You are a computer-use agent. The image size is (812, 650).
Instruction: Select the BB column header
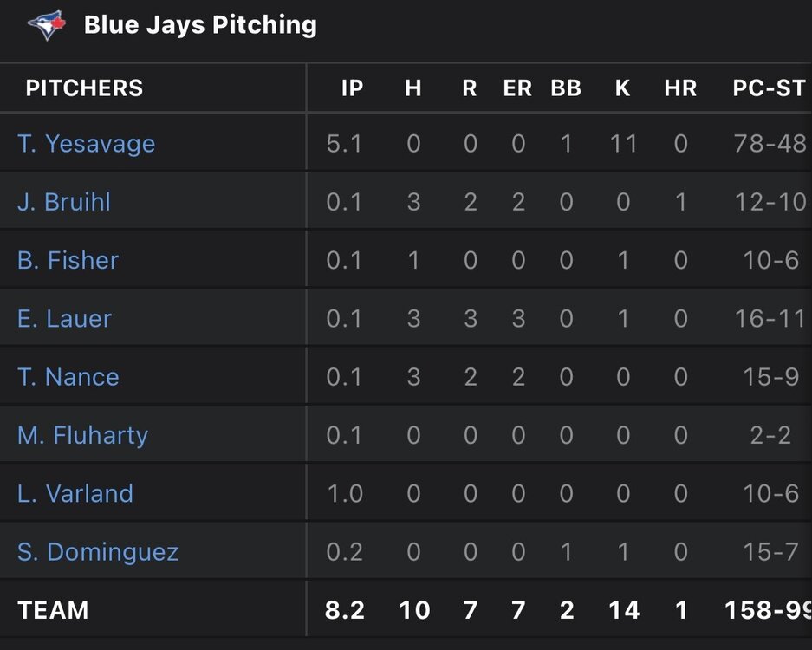coord(566,88)
